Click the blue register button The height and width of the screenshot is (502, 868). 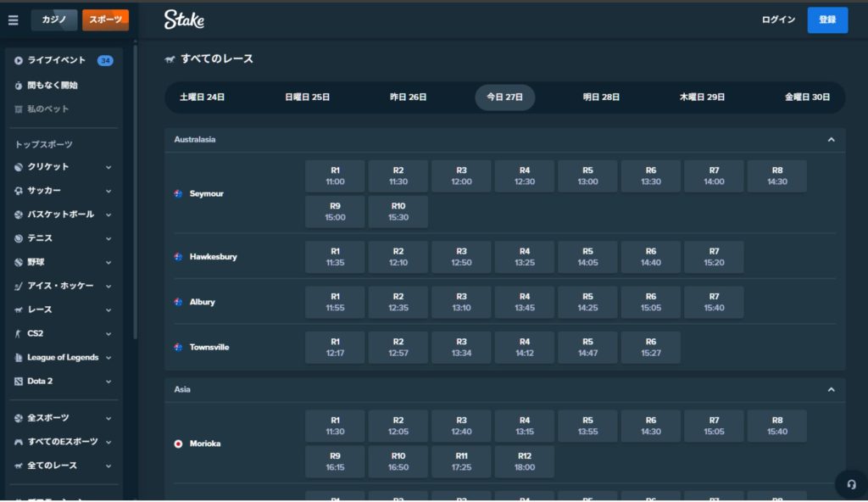click(x=827, y=20)
